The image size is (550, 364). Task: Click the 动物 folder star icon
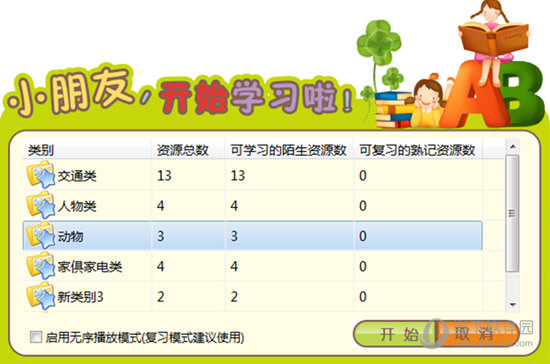point(41,236)
